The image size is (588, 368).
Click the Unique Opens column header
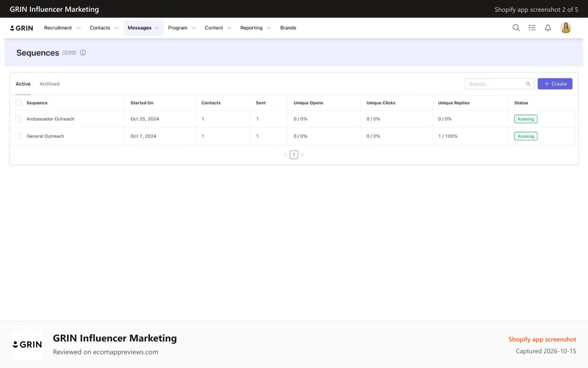coord(308,103)
